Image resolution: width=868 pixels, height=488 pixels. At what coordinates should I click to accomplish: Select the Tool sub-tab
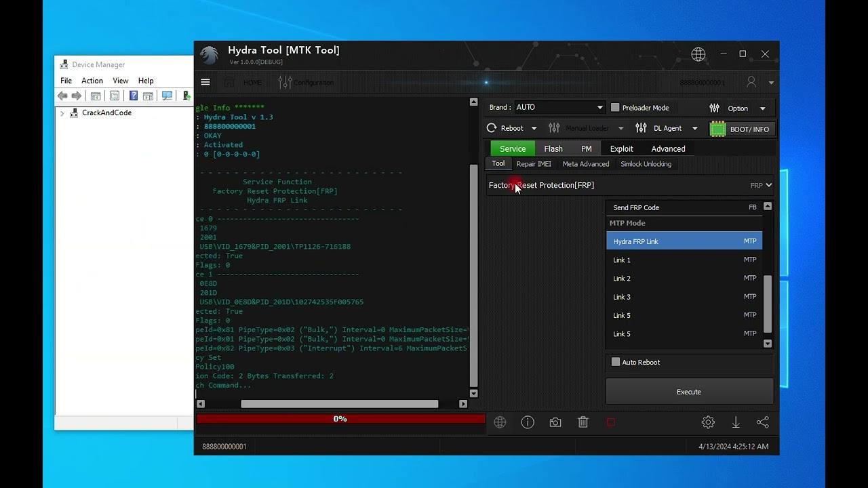(x=498, y=163)
